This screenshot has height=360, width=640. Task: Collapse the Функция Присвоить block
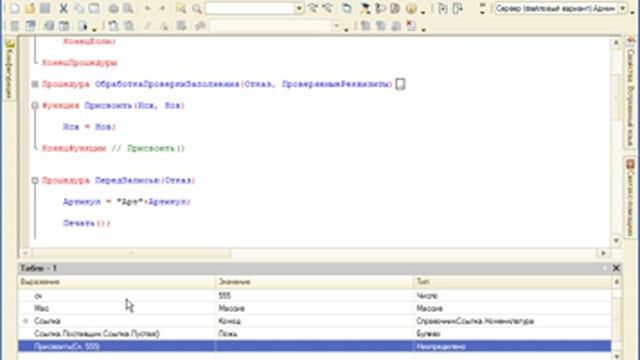point(35,105)
